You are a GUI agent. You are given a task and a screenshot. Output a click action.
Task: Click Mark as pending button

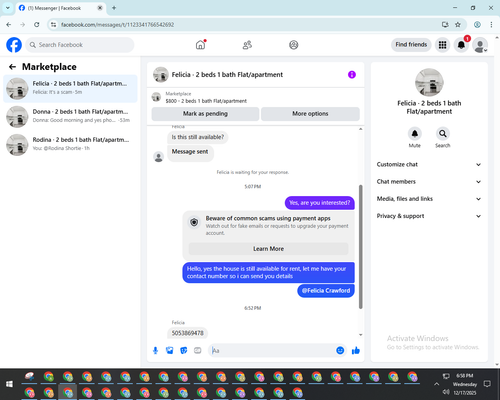click(x=205, y=114)
